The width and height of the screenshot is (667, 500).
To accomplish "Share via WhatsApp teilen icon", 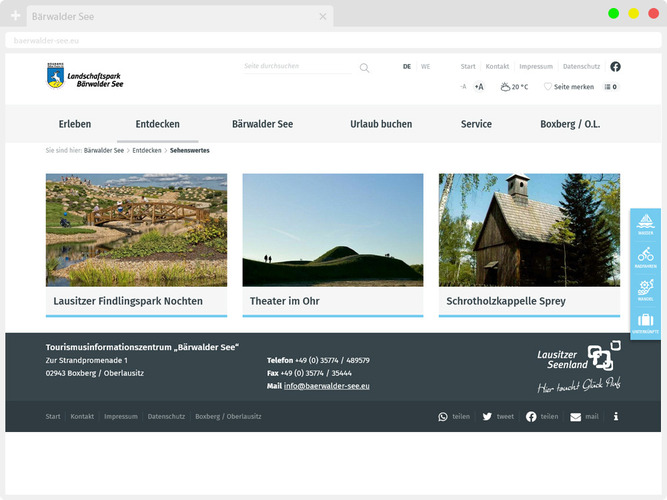I will (443, 416).
